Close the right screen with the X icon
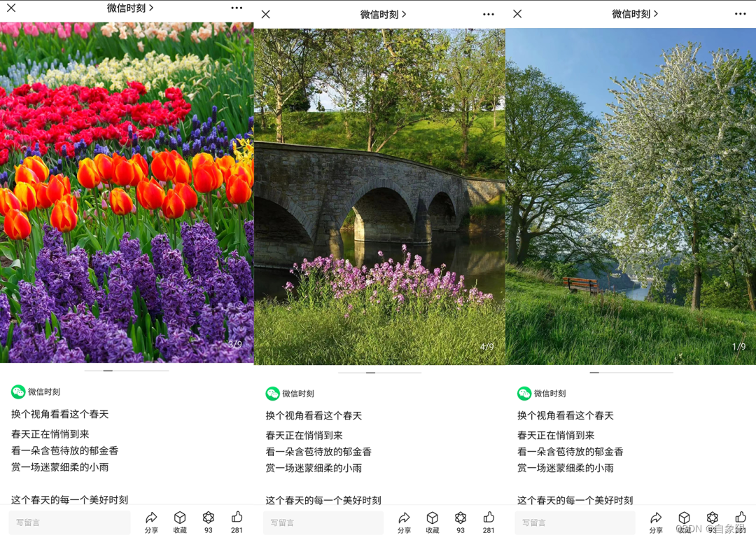The image size is (756, 540). coord(517,13)
